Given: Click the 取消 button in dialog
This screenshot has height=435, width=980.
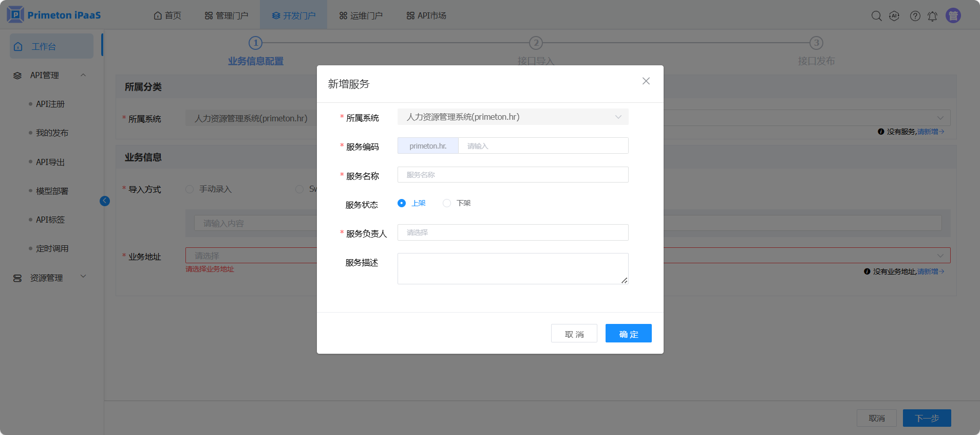Looking at the screenshot, I should (x=574, y=333).
